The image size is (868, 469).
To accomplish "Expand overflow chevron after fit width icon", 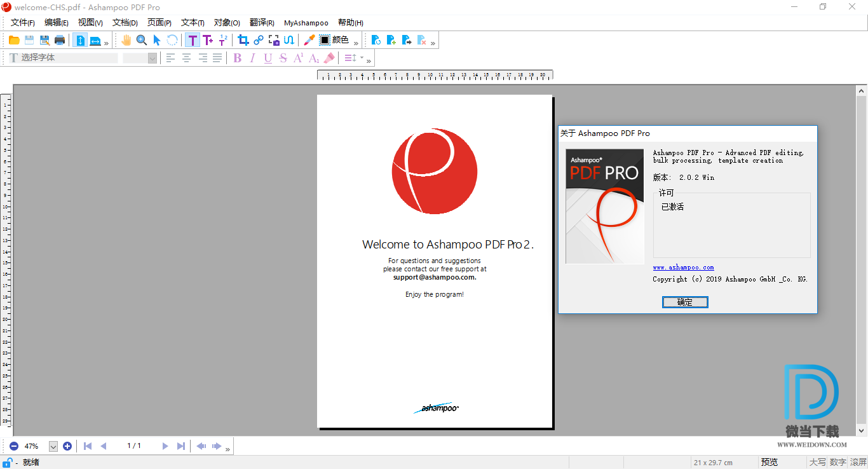I will click(x=106, y=43).
